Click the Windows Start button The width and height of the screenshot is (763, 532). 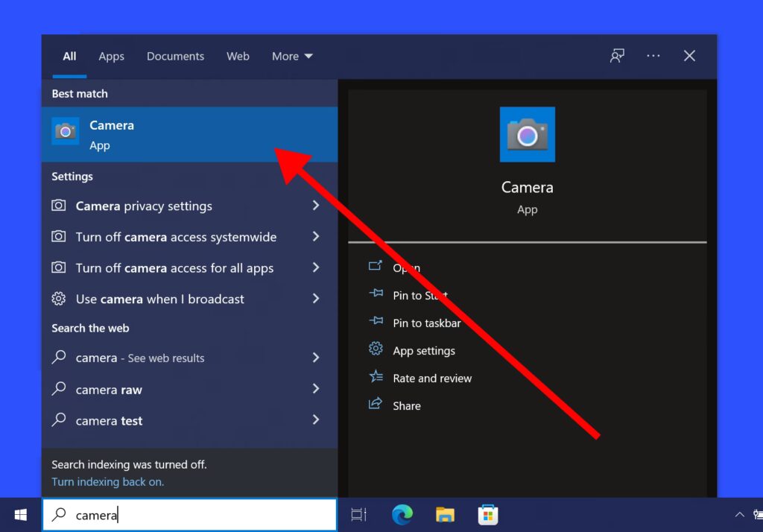click(21, 515)
